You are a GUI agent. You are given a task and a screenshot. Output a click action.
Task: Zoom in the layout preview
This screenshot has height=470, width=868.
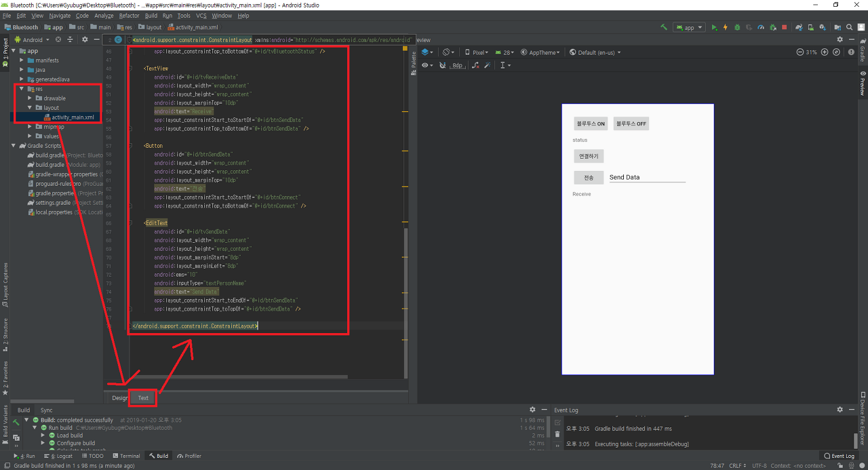click(825, 52)
